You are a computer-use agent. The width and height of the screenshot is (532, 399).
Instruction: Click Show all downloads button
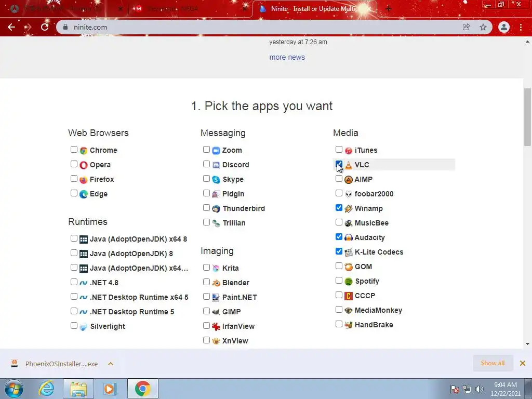click(x=493, y=363)
